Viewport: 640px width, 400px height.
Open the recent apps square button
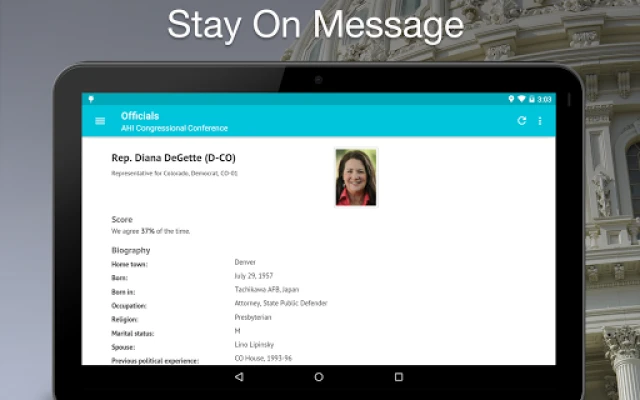coord(398,377)
